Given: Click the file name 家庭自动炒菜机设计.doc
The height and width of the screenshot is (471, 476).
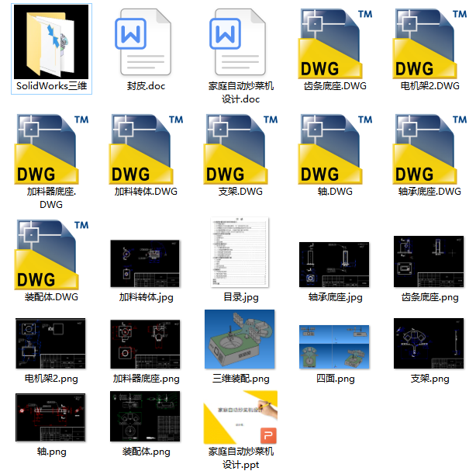Looking at the screenshot, I should (241, 92).
